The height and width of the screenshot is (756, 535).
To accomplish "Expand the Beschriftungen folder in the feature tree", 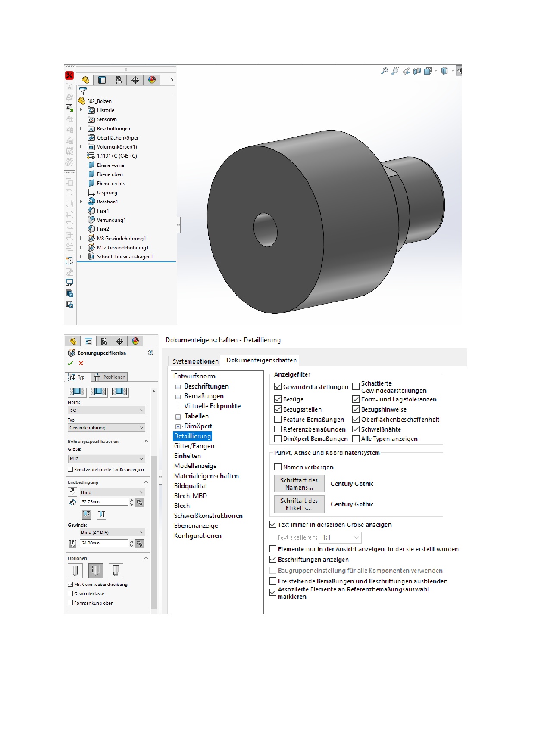I will (81, 128).
